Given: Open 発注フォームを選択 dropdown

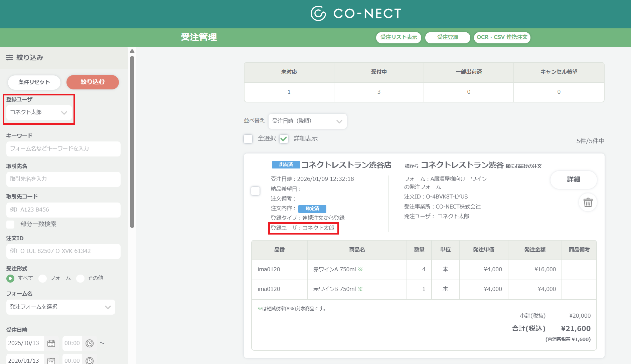Looking at the screenshot, I should click(61, 307).
